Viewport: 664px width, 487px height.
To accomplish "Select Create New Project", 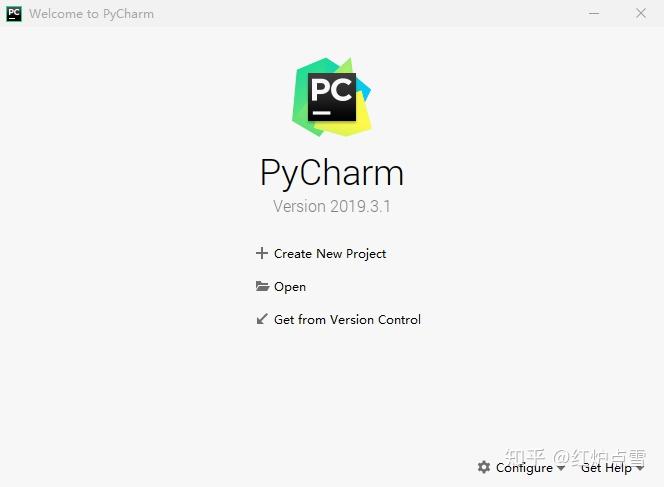I will coord(330,253).
